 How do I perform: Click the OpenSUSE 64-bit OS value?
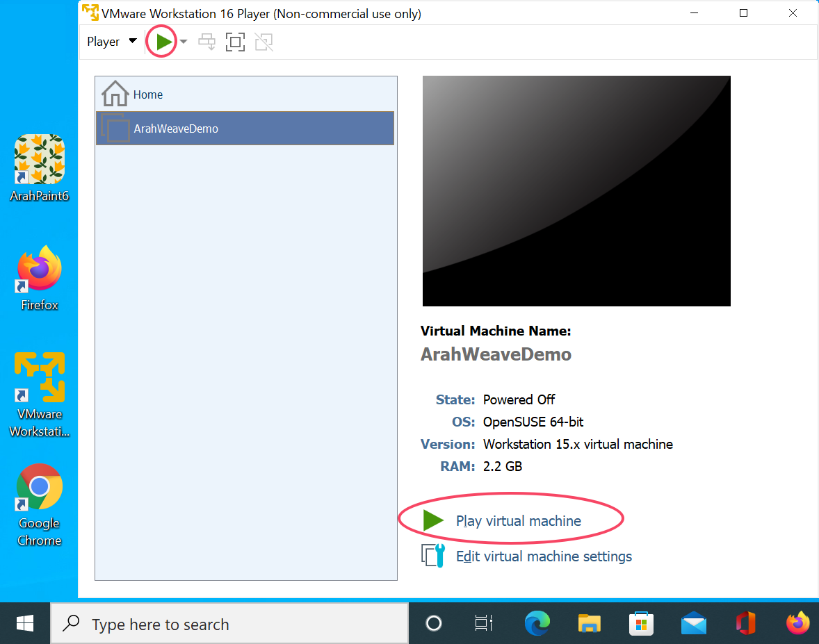533,422
